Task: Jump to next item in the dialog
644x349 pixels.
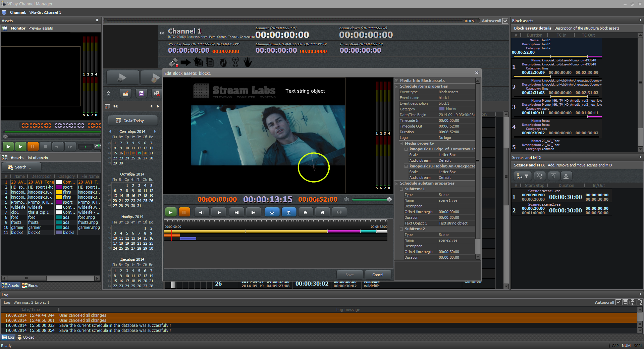Action: pos(254,212)
